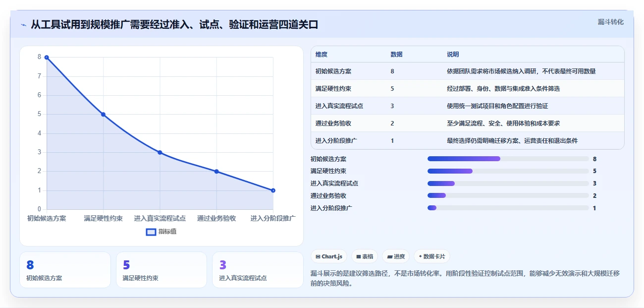Open the data card showing 3 进入真实流程试点

pyautogui.click(x=258, y=270)
